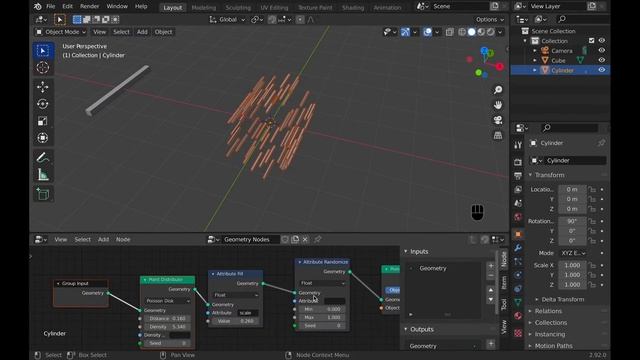Open the Poisson Disk method dropdown

(x=168, y=301)
